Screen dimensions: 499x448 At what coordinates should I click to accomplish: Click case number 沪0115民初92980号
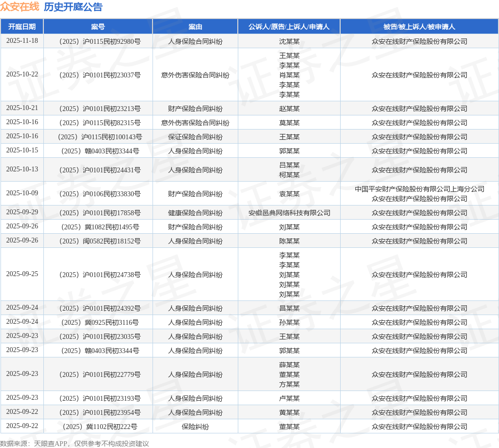100,41
